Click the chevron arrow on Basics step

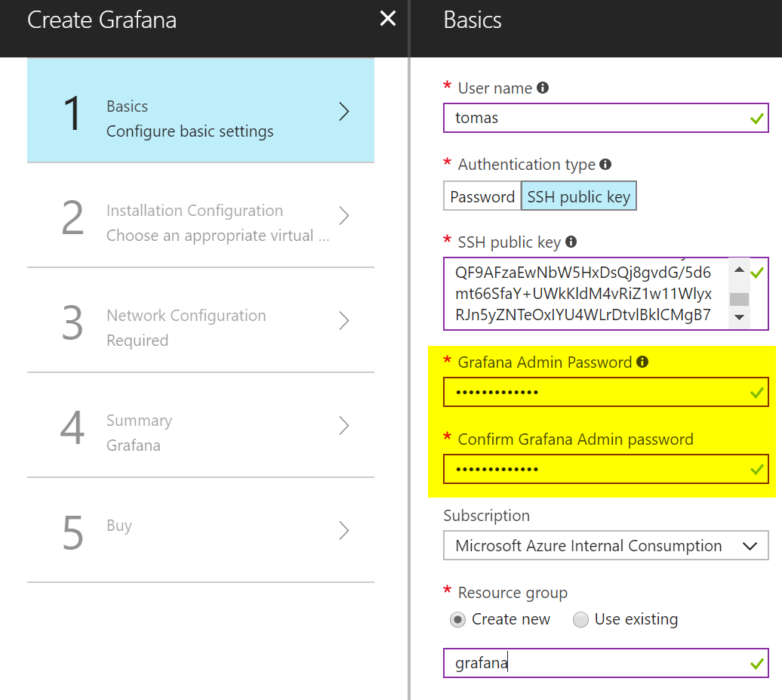click(343, 111)
